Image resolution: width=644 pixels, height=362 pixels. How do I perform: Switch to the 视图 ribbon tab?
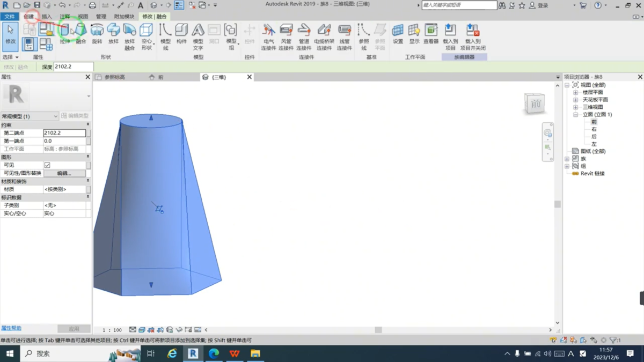(83, 17)
